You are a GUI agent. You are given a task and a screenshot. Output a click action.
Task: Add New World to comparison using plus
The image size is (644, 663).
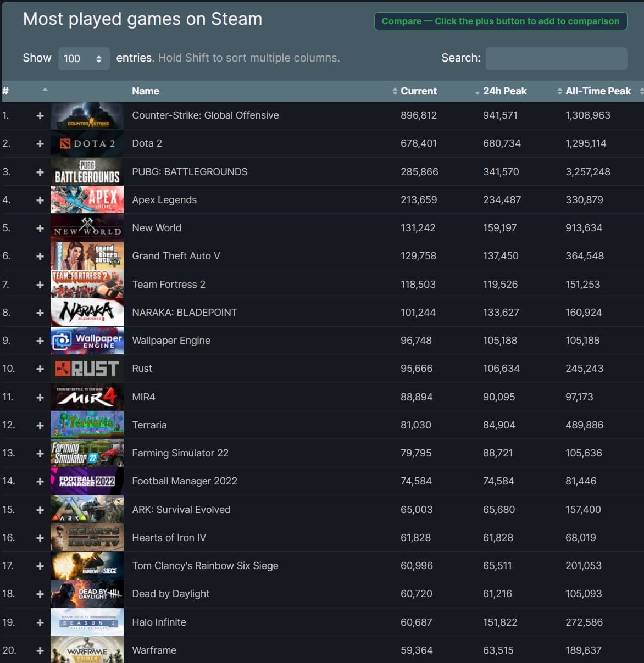click(x=40, y=227)
